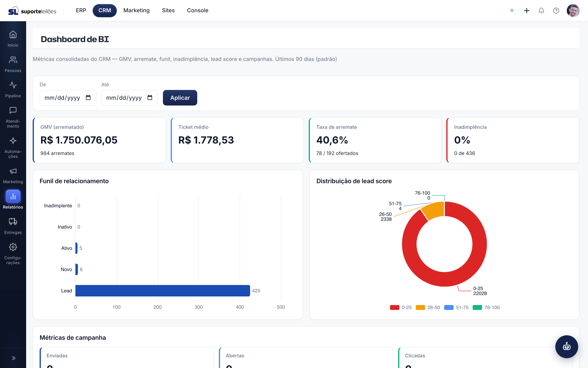588x368 pixels.
Task: Click the 'Inadimplente' funnel axis label
Action: 58,206
